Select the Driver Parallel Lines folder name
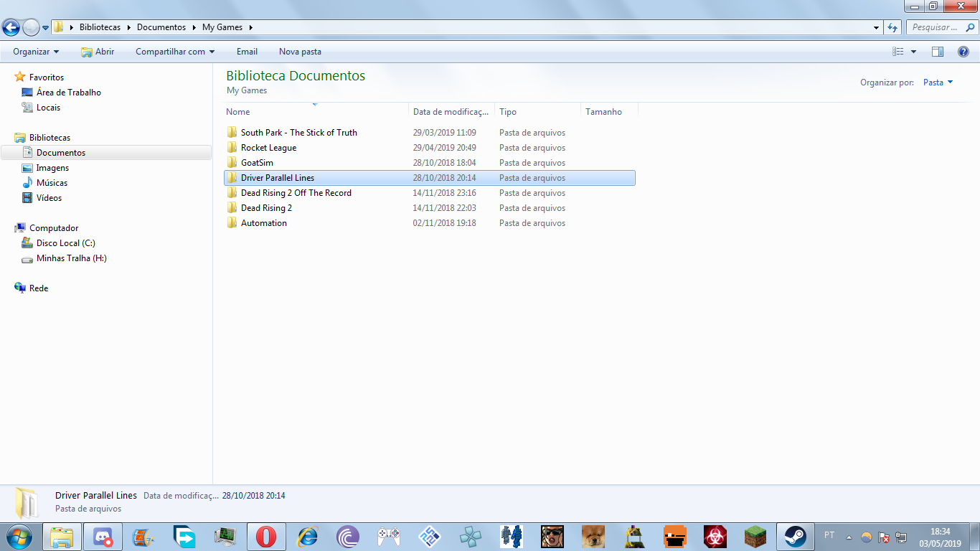The width and height of the screenshot is (980, 551). [278, 178]
